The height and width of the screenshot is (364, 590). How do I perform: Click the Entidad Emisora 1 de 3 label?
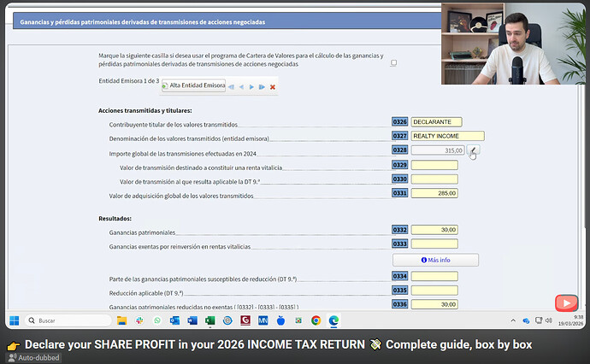tap(128, 81)
